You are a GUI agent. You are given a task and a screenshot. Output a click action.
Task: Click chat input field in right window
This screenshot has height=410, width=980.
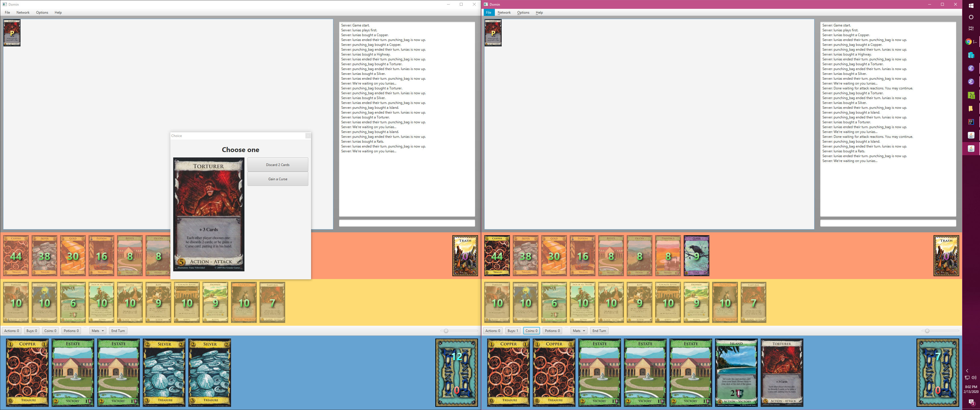[888, 223]
